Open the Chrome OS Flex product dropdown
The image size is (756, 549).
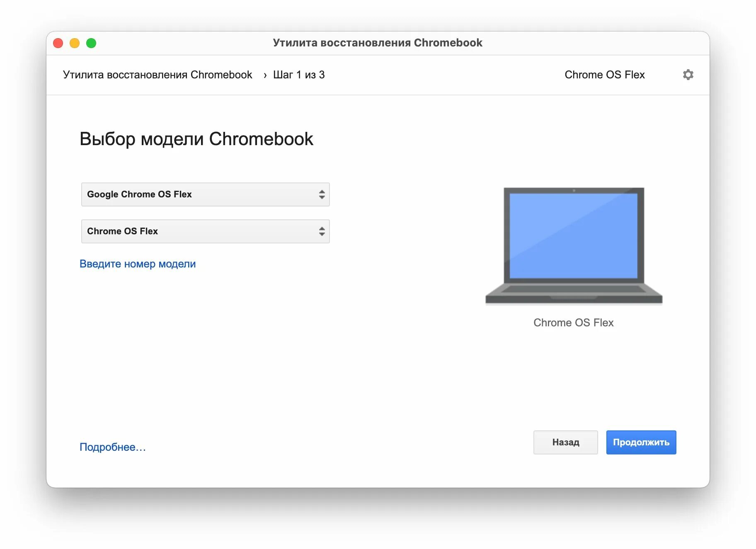205,231
